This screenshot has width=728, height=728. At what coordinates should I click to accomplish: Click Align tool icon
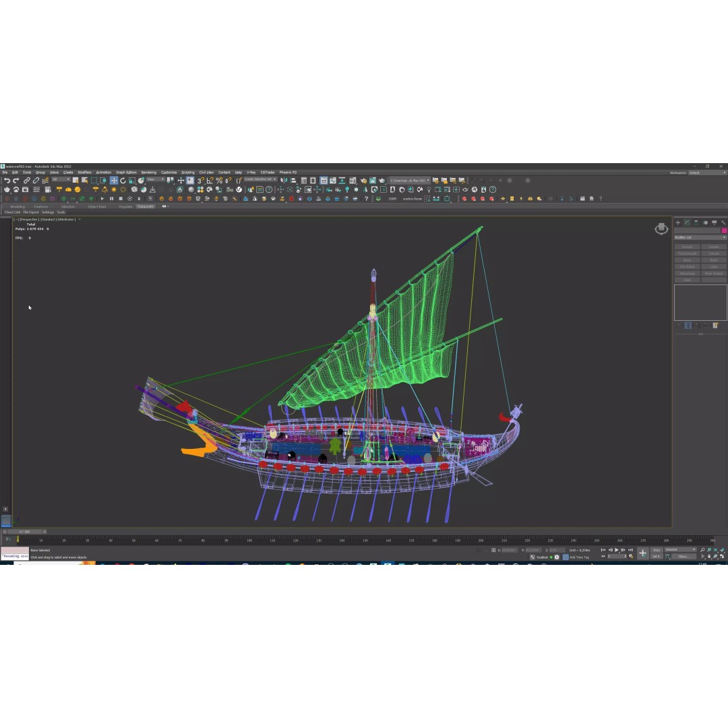[x=293, y=181]
